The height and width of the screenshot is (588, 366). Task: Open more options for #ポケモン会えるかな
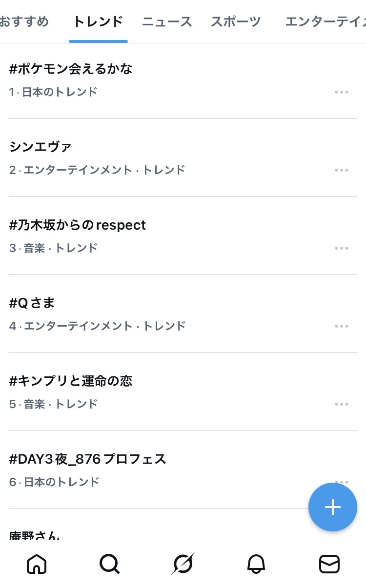342,92
